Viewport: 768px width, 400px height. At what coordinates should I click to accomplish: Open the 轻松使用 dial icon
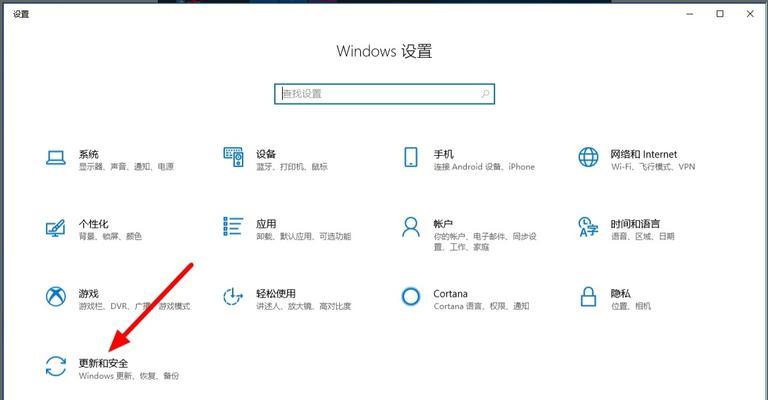233,296
